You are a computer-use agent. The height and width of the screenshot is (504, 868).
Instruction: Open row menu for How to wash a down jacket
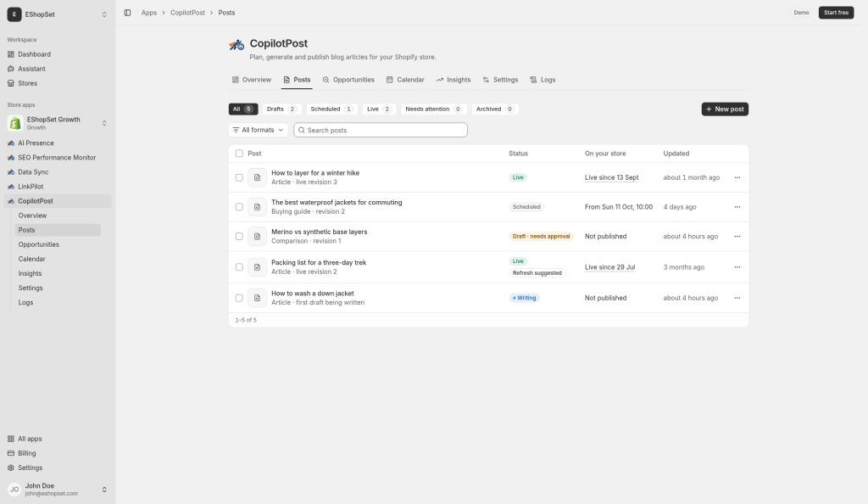(737, 298)
